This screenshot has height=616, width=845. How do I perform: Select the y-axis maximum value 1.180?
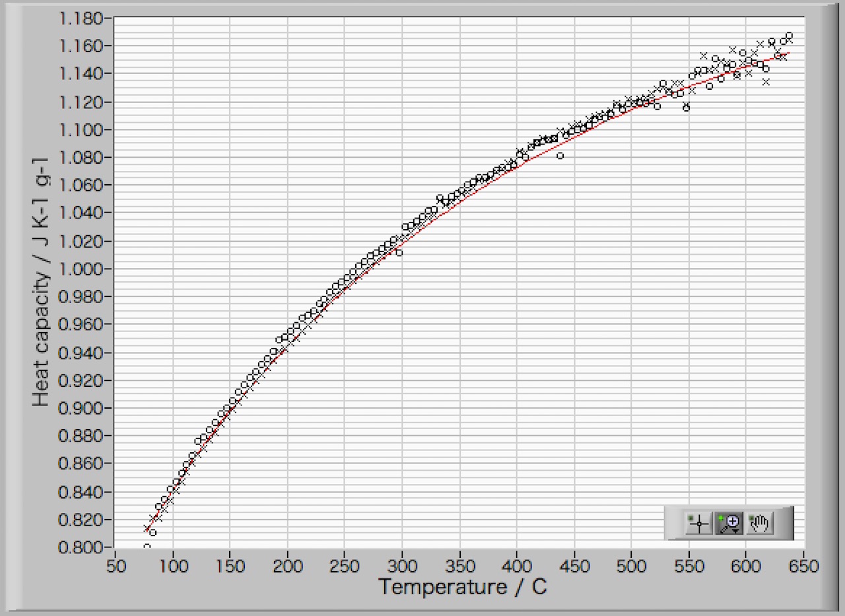pos(81,18)
